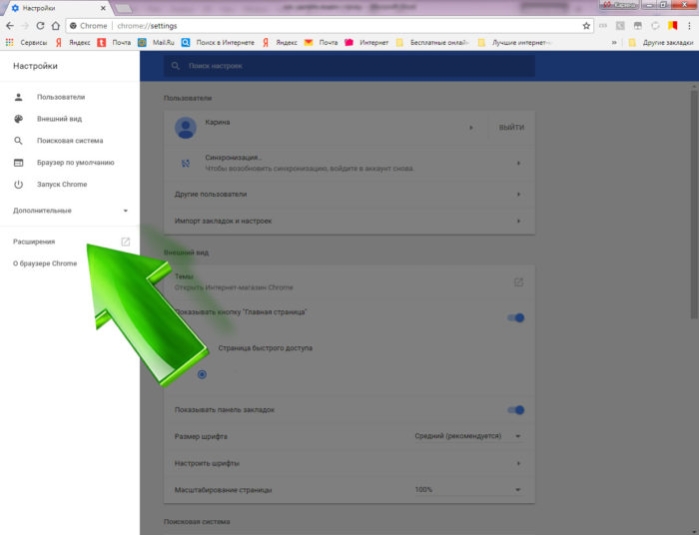Open О браузере Chrome link

point(45,263)
